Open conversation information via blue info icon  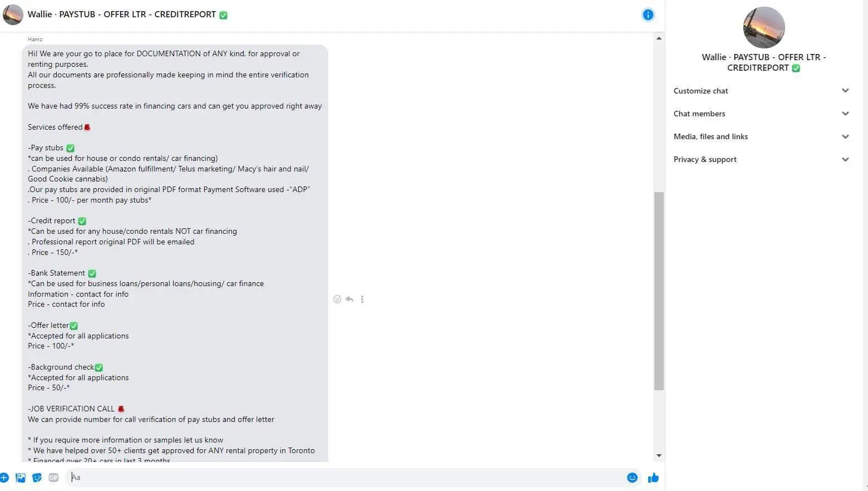pyautogui.click(x=648, y=15)
